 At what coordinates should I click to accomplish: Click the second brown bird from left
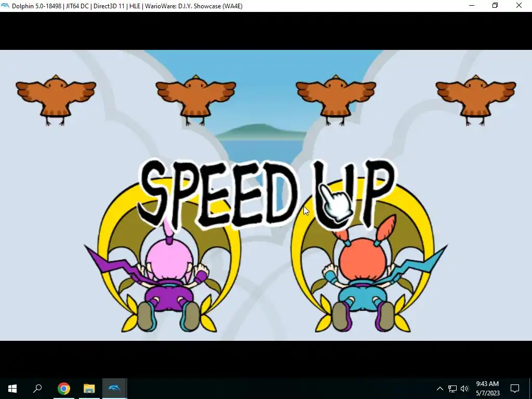click(196, 100)
